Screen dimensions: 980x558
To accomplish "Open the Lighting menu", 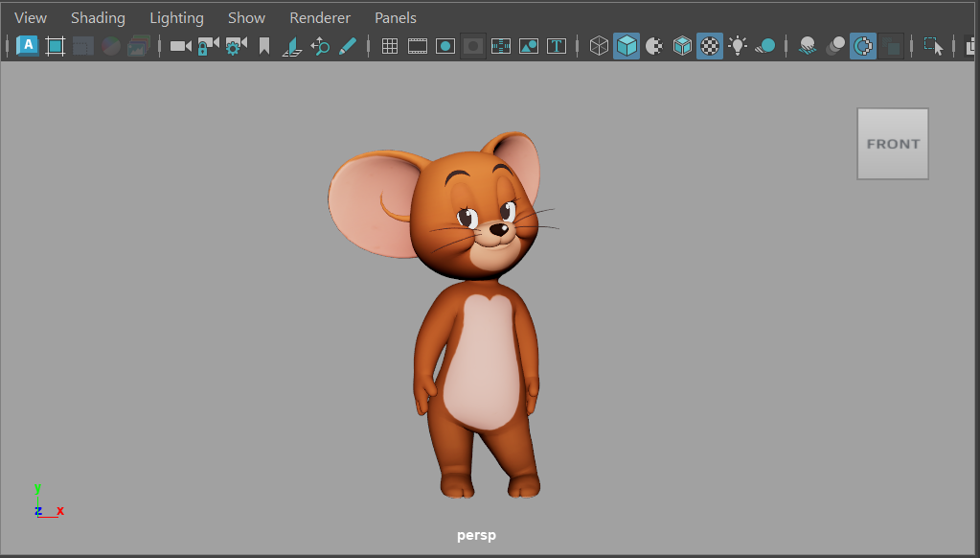I will click(x=177, y=18).
